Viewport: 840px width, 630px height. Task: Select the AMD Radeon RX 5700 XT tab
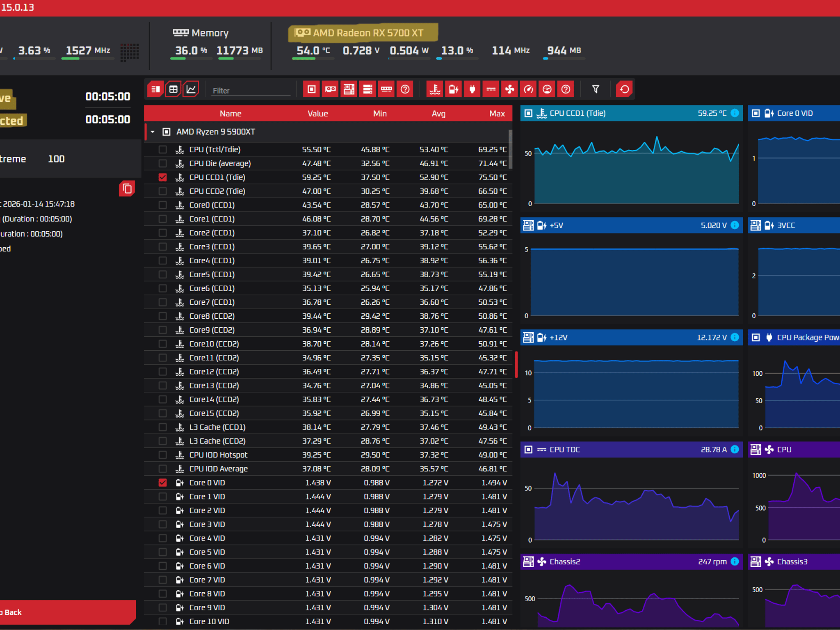click(363, 33)
